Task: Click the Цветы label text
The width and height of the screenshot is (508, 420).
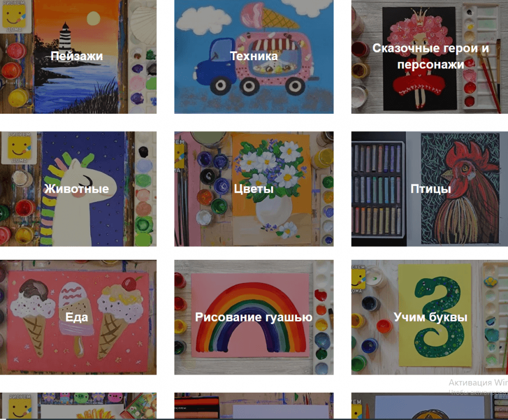Action: (x=254, y=189)
